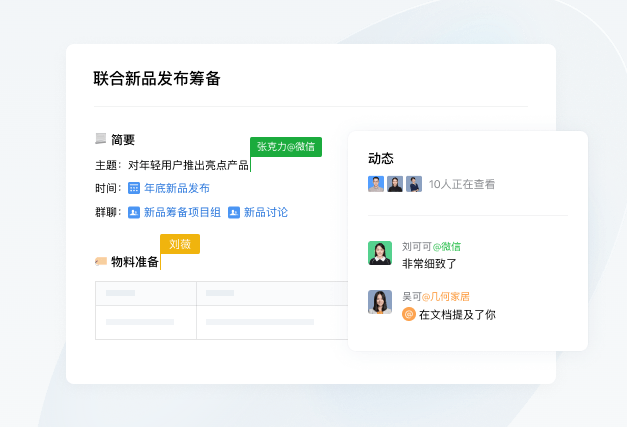Select the 张克力@微信 green cursor tag
The image size is (627, 427).
coord(286,147)
